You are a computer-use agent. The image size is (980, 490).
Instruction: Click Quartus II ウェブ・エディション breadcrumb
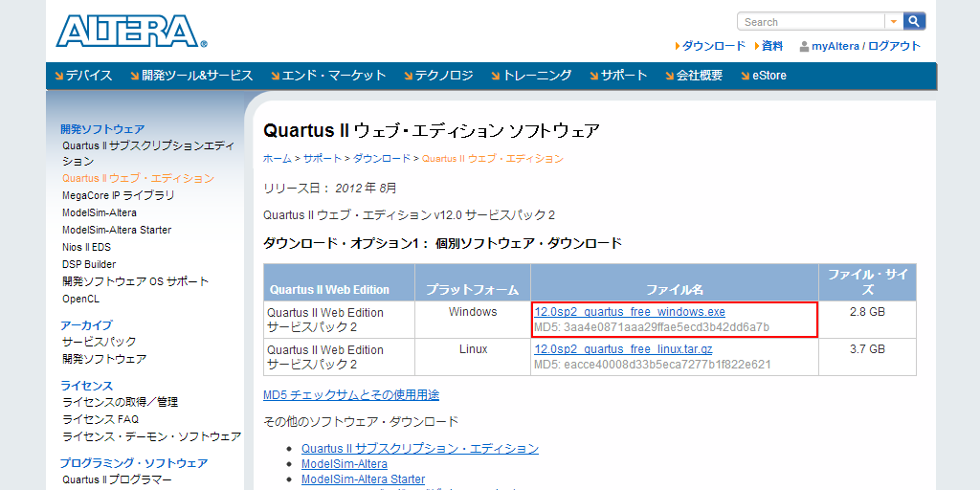click(493, 159)
